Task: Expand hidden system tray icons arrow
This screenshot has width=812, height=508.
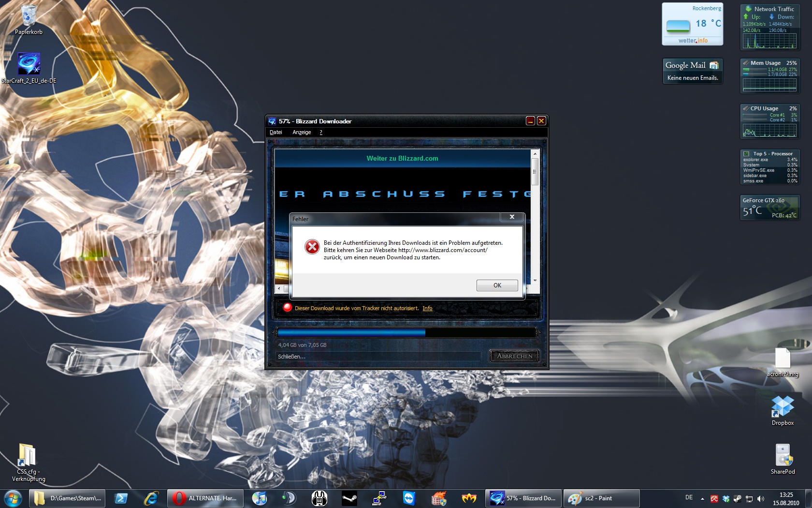Action: 702,499
